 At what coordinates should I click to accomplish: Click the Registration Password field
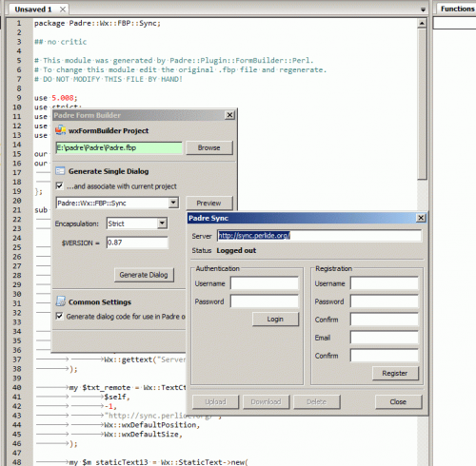(385, 301)
